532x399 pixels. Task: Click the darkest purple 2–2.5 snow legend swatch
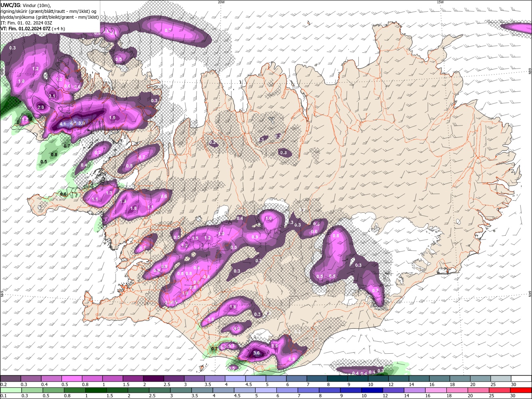coord(153,379)
